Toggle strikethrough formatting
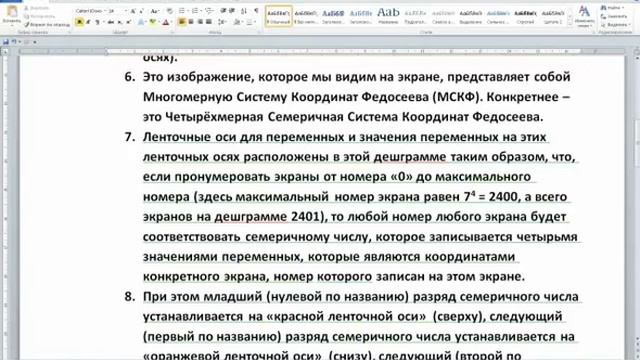The width and height of the screenshot is (640, 360). 111,22
